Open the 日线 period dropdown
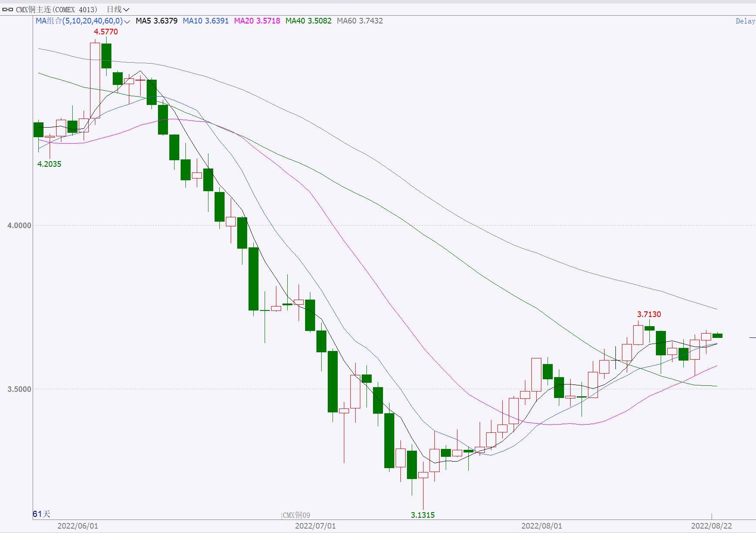This screenshot has width=756, height=533. [x=118, y=9]
